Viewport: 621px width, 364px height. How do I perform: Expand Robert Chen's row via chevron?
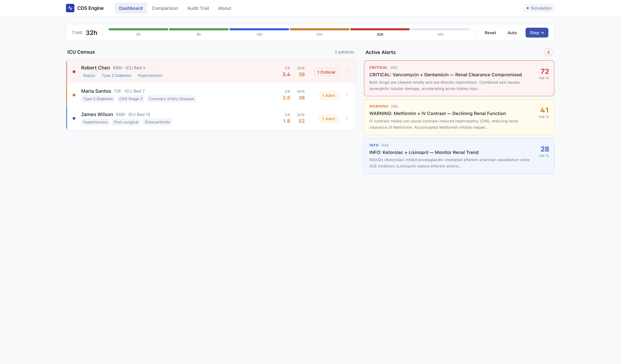pyautogui.click(x=346, y=72)
